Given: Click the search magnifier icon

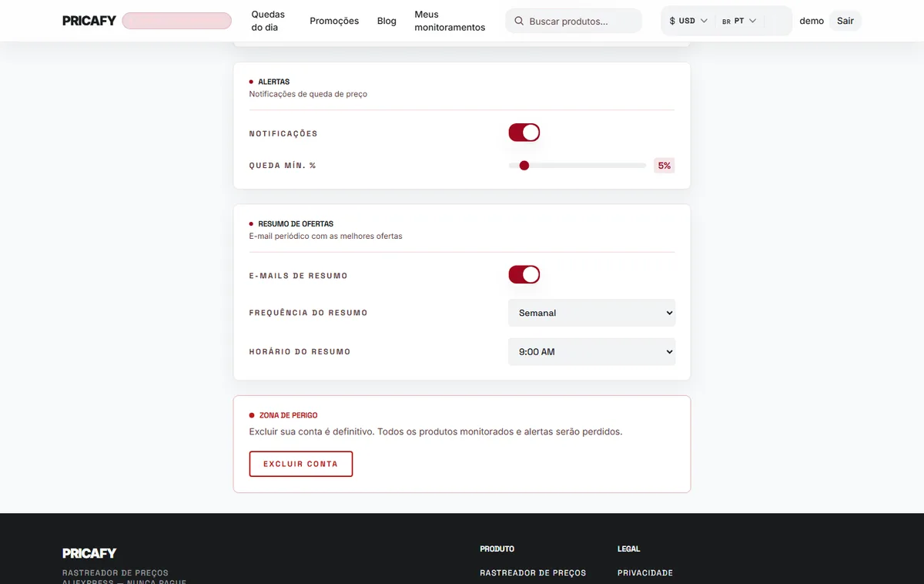Looking at the screenshot, I should tap(519, 21).
